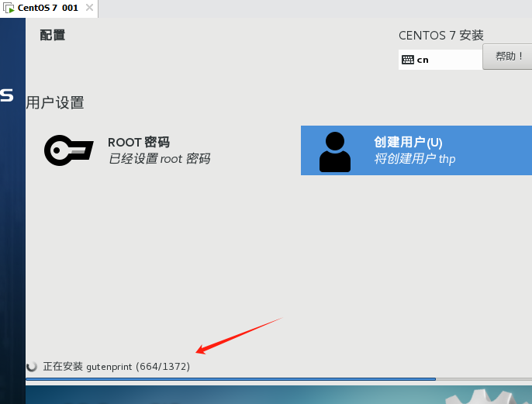Click the cn keyboard layout indicator
Viewport: 532px width, 404px height.
(x=440, y=60)
